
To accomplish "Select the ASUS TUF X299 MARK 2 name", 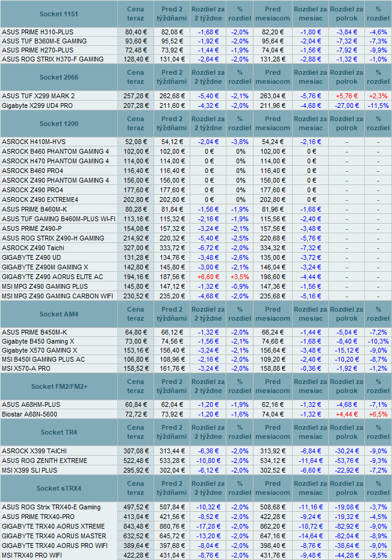I will click(38, 96).
